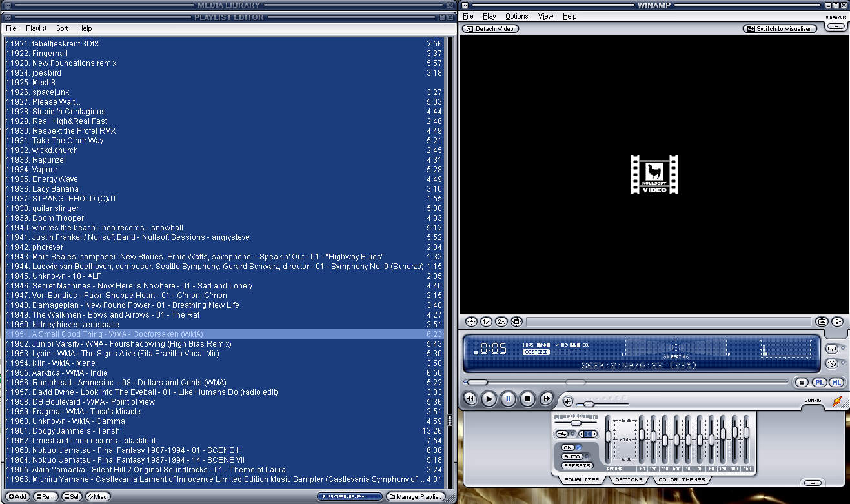Pause playback with the Pause button
850x504 pixels.
coord(508,399)
